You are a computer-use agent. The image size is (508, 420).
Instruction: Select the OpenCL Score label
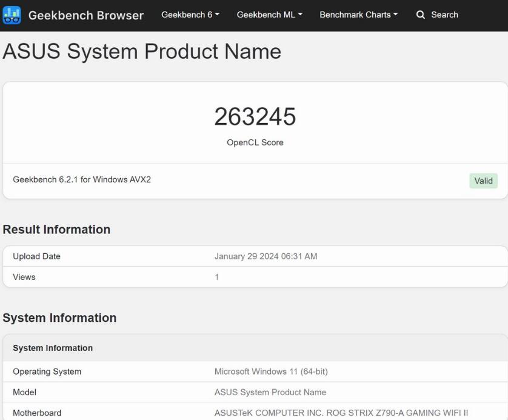tap(255, 142)
